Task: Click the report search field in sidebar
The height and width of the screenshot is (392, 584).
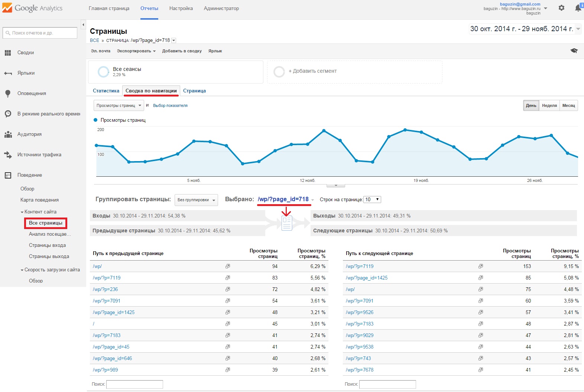Action: click(x=40, y=33)
